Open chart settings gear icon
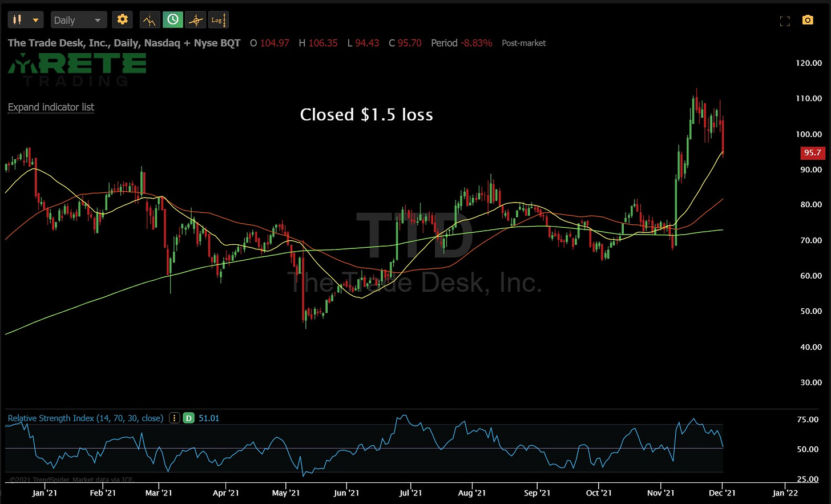 [122, 20]
